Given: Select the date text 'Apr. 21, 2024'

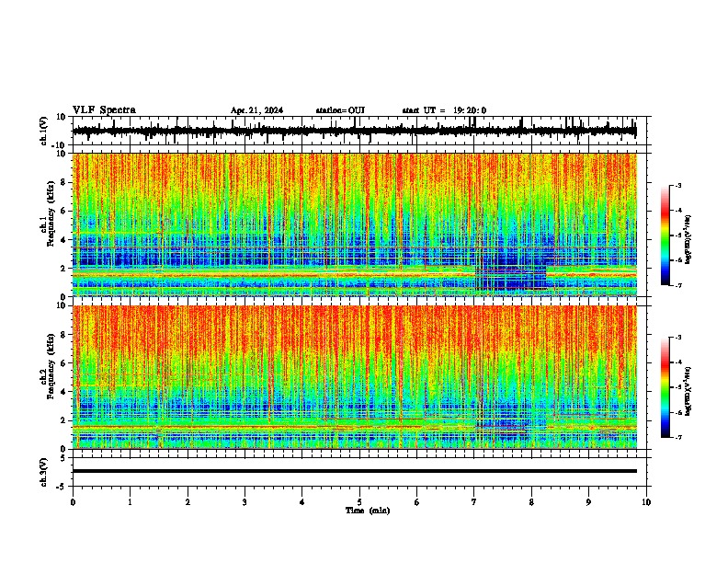Looking at the screenshot, I should point(256,110).
